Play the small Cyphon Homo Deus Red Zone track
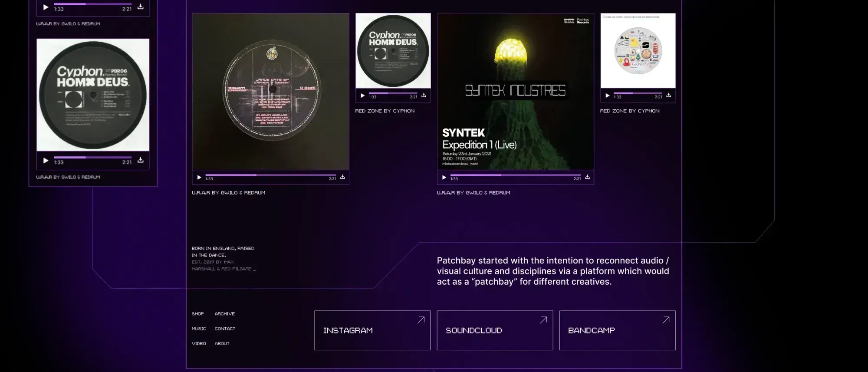 tap(362, 95)
